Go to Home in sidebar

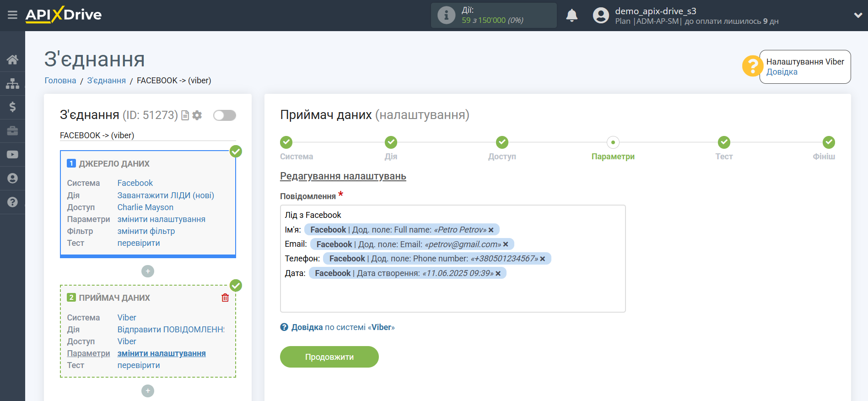coord(12,60)
